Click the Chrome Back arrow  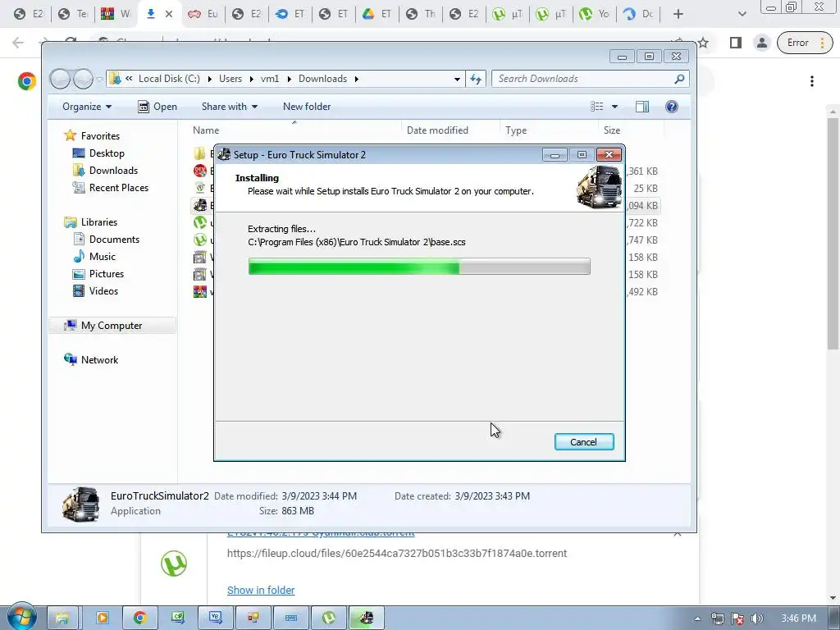[x=18, y=43]
